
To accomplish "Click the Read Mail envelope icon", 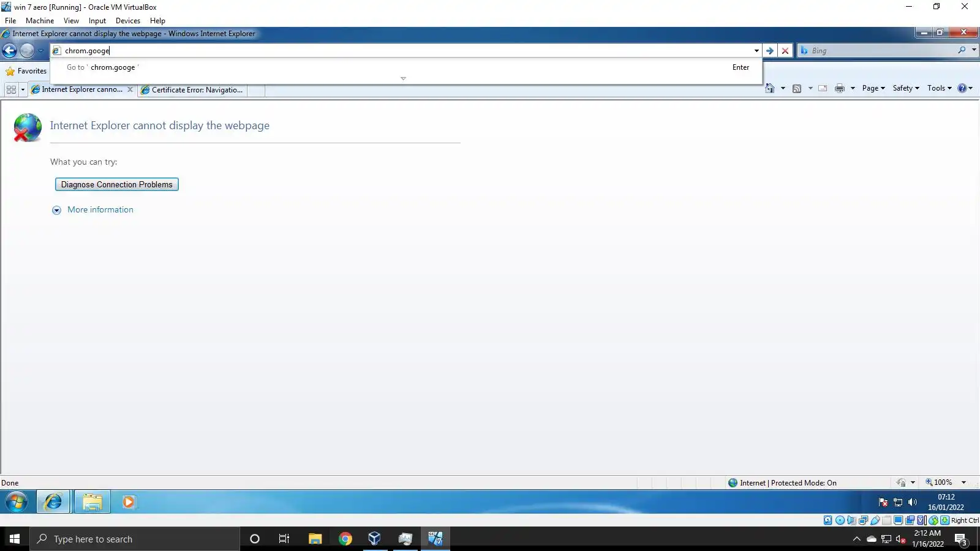I will (x=823, y=88).
